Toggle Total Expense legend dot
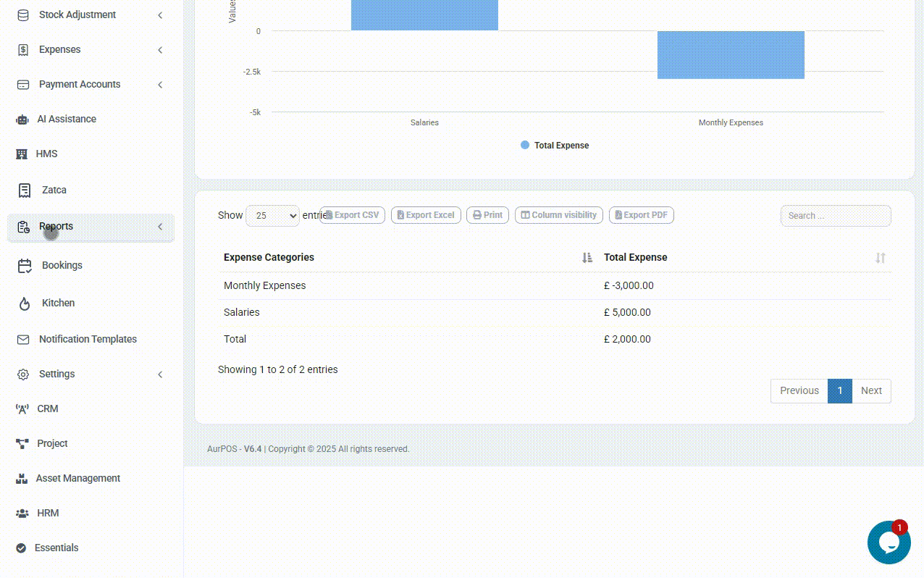This screenshot has height=578, width=924. click(x=525, y=145)
